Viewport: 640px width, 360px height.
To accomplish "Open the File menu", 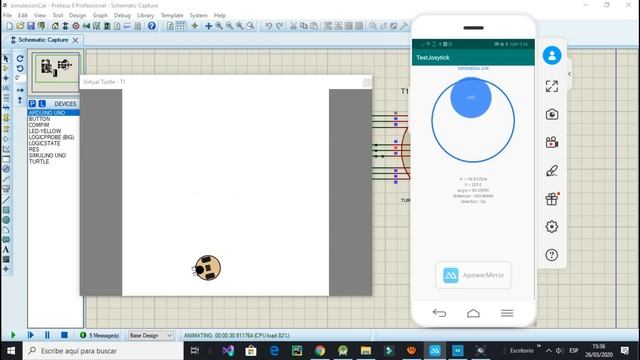I will tap(7, 16).
